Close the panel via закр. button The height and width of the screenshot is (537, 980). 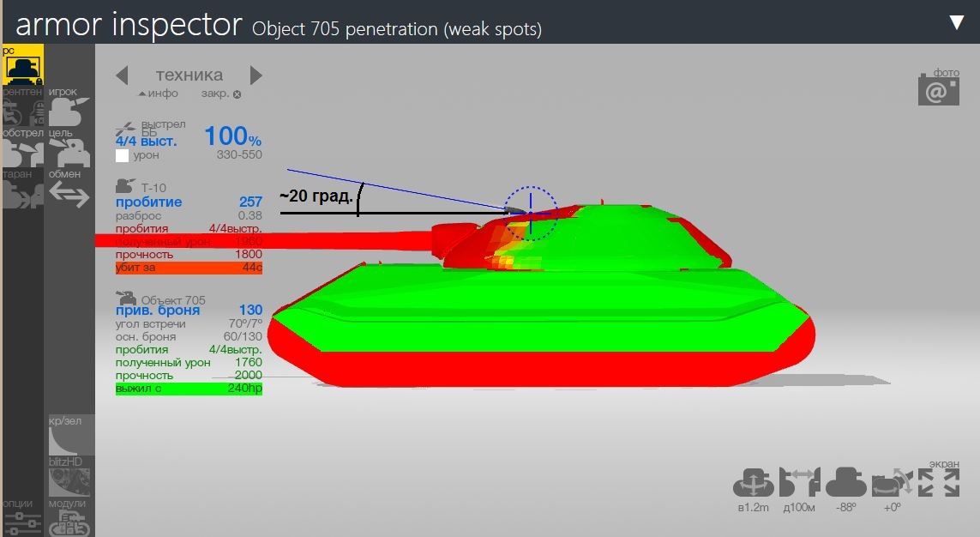pyautogui.click(x=221, y=94)
